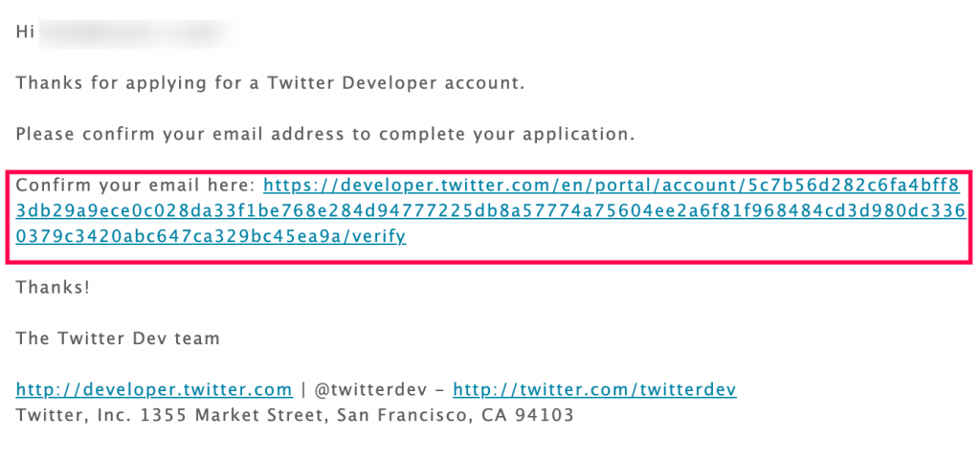Viewport: 980px width, 460px height.
Task: Click the pipe separator after developer.twitter.com link
Action: 303,389
